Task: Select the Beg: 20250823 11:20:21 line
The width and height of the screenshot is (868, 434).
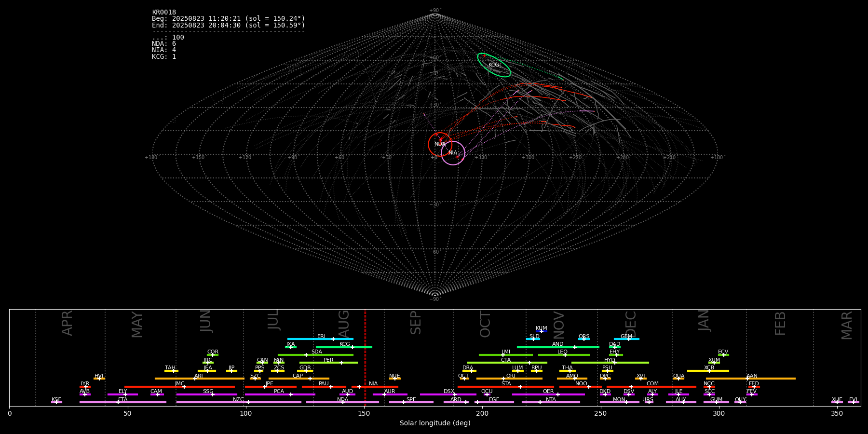Action: 229,19
